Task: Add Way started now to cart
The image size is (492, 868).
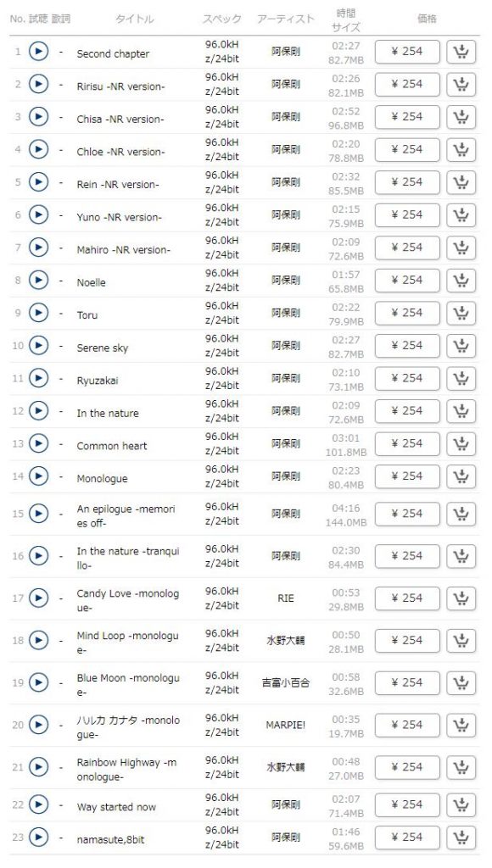Action: 461,804
